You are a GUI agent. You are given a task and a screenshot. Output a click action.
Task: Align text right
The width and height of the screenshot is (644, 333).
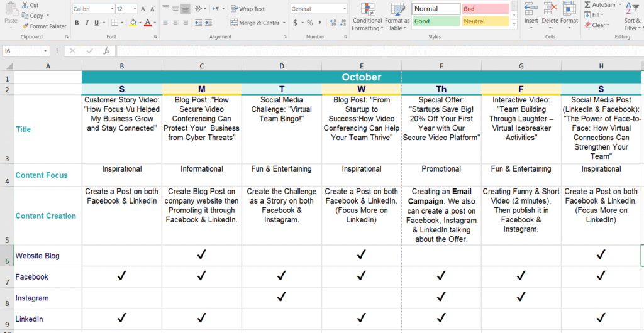point(185,23)
